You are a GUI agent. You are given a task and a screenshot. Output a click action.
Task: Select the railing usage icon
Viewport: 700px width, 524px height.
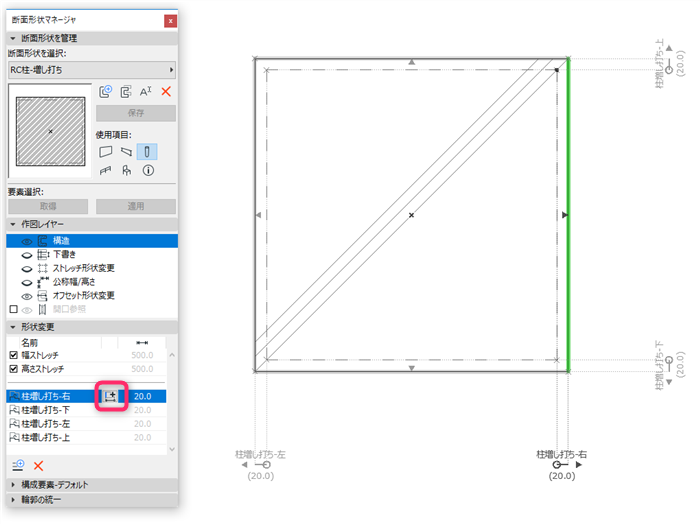click(x=105, y=171)
